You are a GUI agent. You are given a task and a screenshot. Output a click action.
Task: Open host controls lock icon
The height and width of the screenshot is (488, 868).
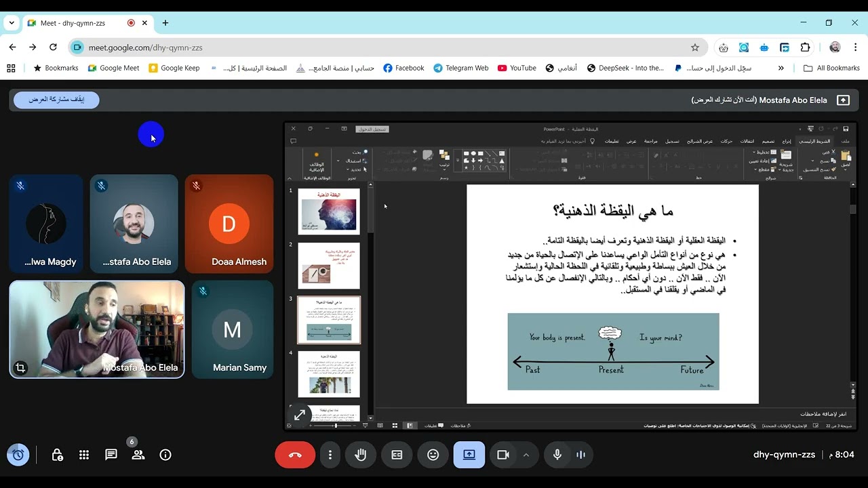(57, 455)
